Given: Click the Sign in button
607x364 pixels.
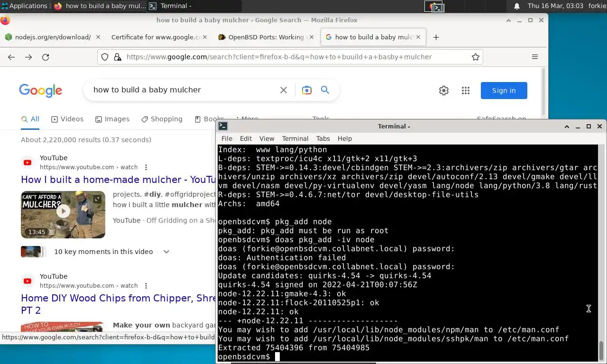Looking at the screenshot, I should [504, 91].
